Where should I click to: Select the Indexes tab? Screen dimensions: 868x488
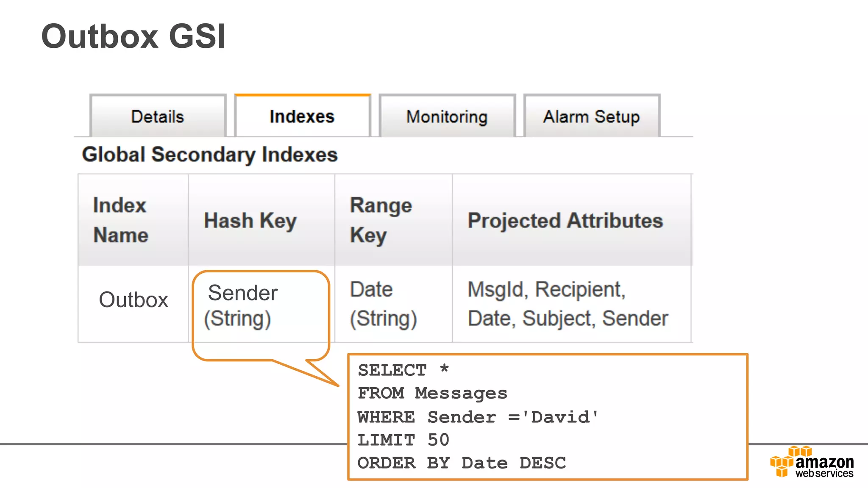coord(302,116)
